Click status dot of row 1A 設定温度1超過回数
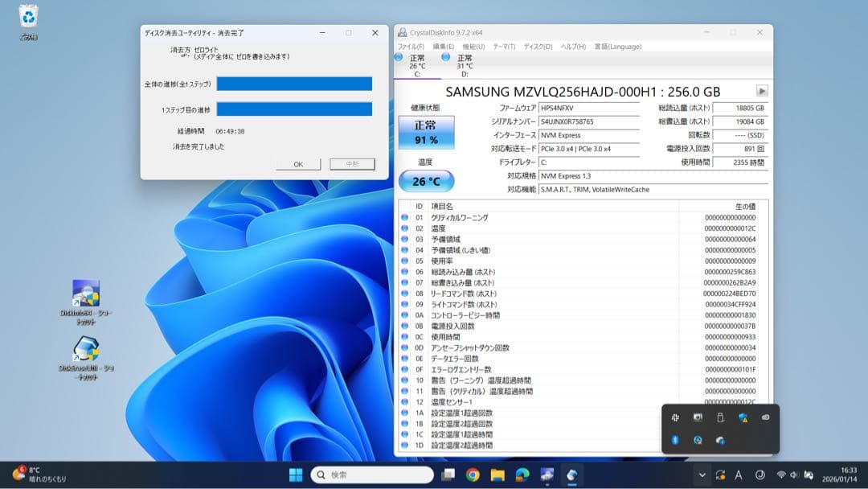868x489 pixels. point(404,413)
